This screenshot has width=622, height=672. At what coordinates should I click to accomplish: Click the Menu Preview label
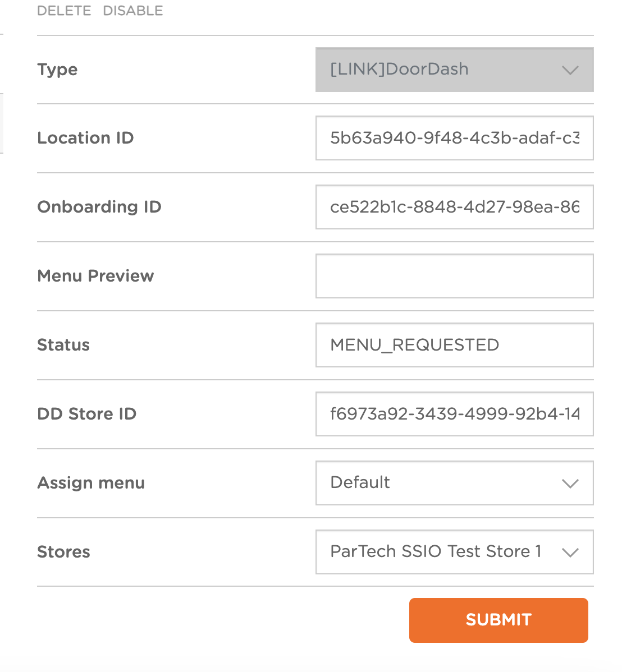tap(95, 276)
